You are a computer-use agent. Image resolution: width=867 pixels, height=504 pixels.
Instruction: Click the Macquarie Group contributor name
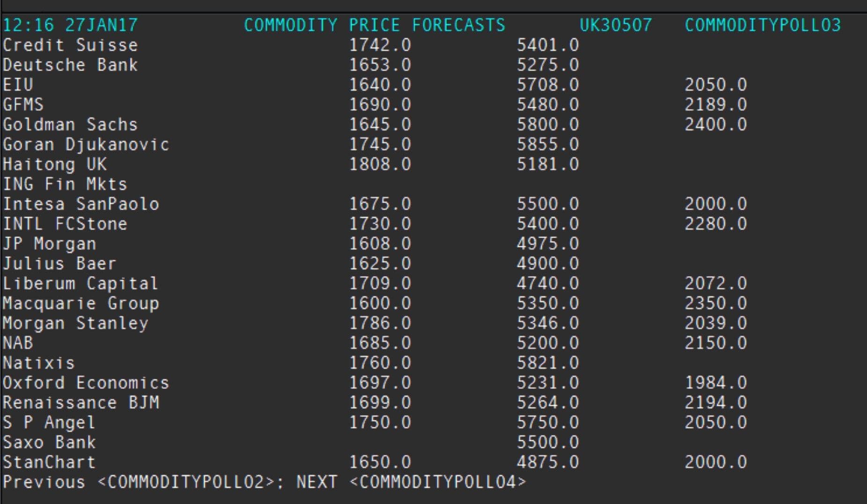81,303
